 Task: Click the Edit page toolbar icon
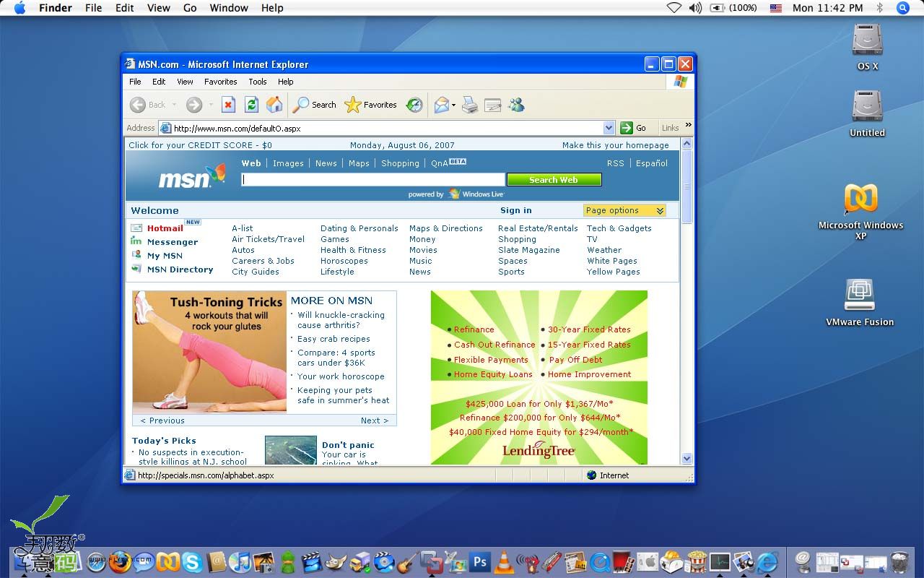pos(493,105)
